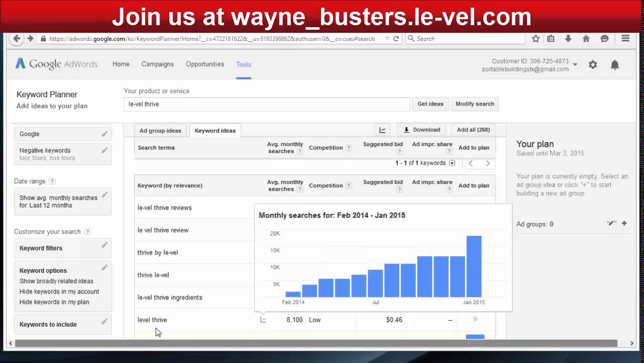Click the Google AdWords logo
The image size is (644, 363).
(56, 64)
